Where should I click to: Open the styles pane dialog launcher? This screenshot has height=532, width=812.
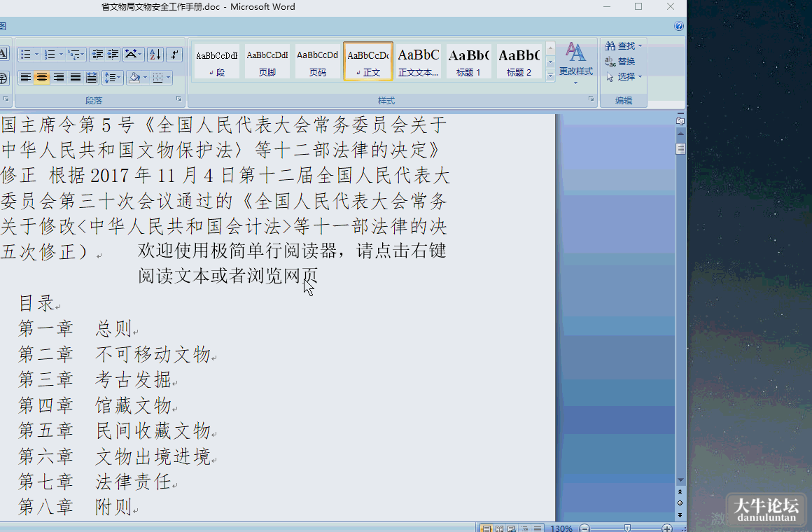coord(591,99)
